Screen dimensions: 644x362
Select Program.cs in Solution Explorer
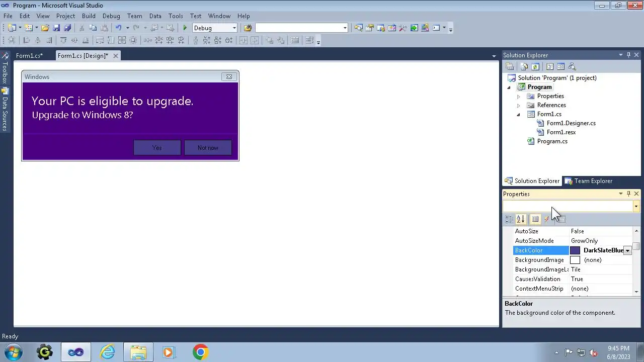coord(552,141)
